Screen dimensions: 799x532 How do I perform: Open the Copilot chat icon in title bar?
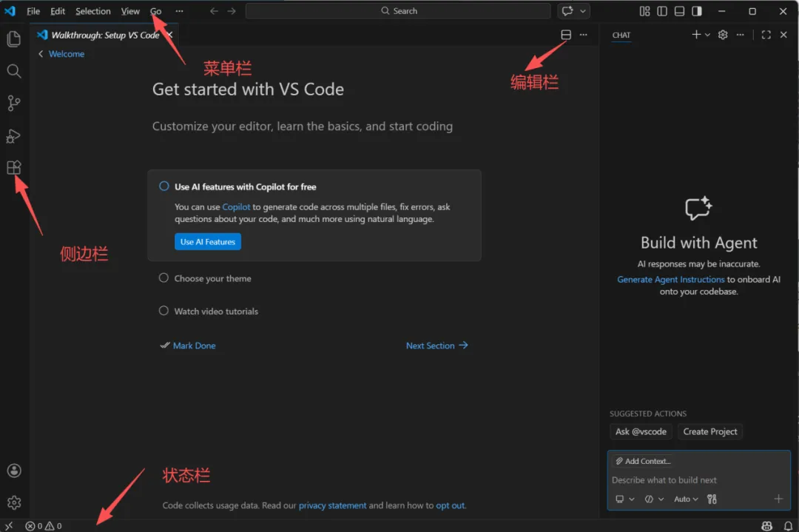click(x=567, y=10)
